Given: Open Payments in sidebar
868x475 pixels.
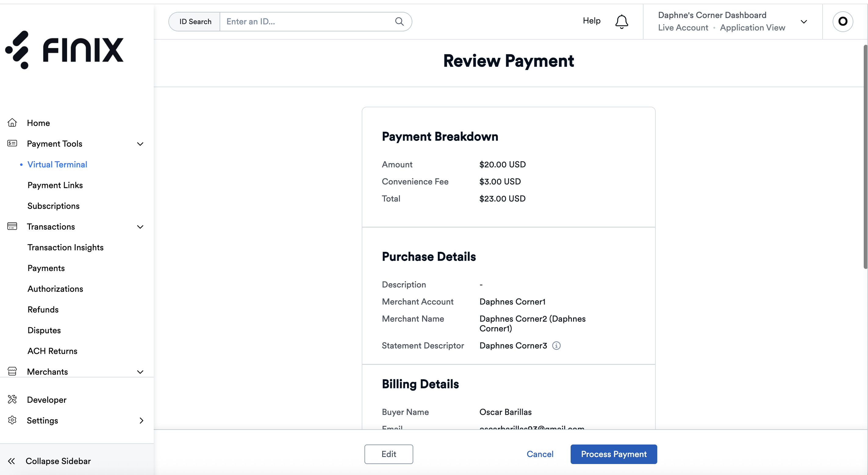Looking at the screenshot, I should click(46, 268).
